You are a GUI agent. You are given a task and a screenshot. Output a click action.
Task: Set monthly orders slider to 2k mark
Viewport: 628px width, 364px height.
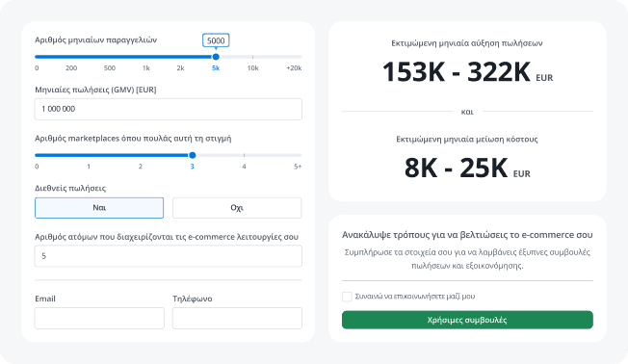pos(181,57)
